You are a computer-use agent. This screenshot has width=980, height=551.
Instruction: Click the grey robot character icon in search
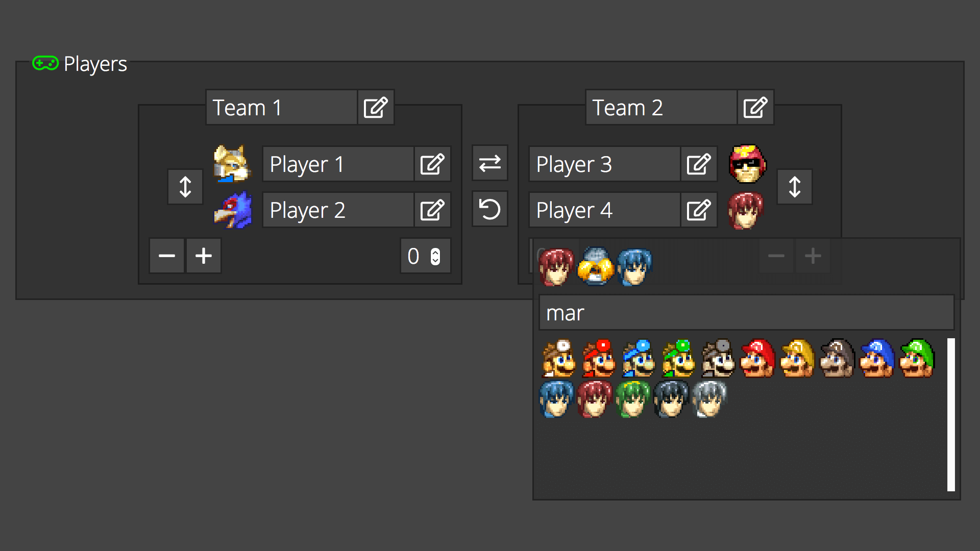coord(594,265)
